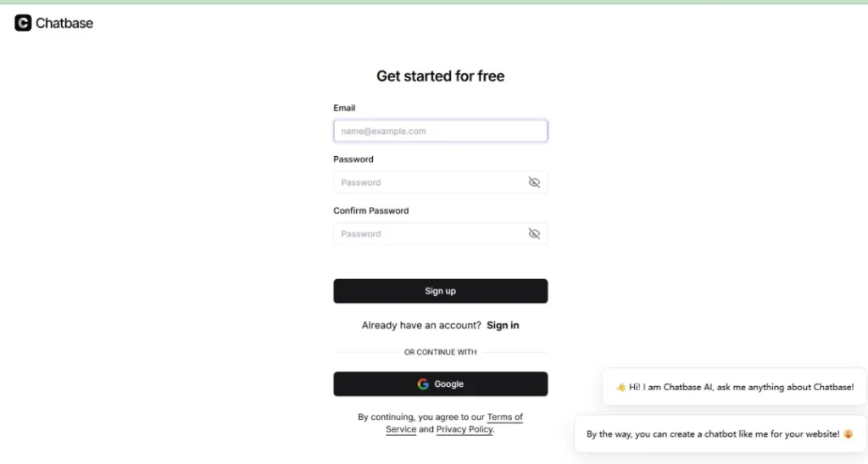Click the Google G logo icon
Image resolution: width=868 pixels, height=464 pixels.
423,383
